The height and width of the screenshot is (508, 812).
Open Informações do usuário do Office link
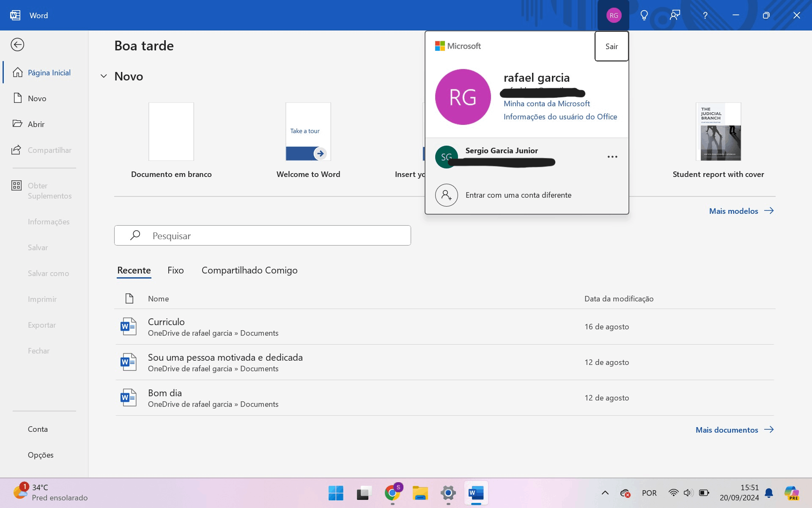tap(560, 117)
